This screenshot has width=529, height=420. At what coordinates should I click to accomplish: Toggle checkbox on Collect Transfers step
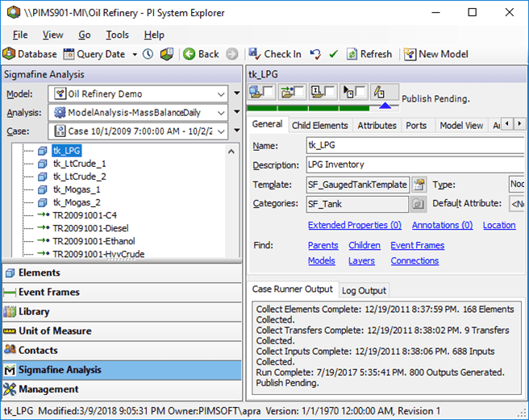pyautogui.click(x=298, y=91)
